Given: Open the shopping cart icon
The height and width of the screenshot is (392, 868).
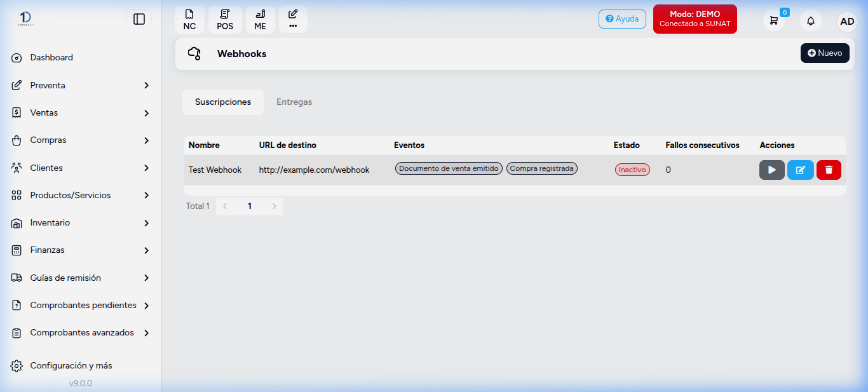Looking at the screenshot, I should click(x=774, y=20).
